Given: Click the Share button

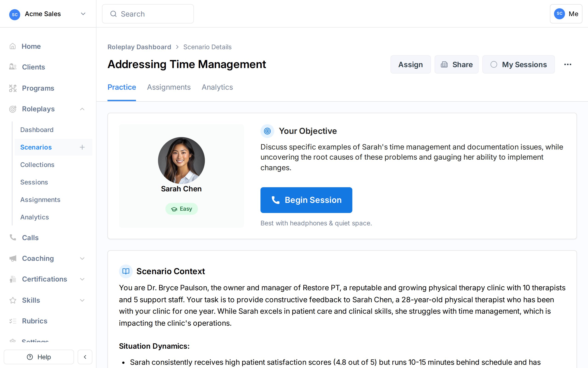Looking at the screenshot, I should 457,64.
